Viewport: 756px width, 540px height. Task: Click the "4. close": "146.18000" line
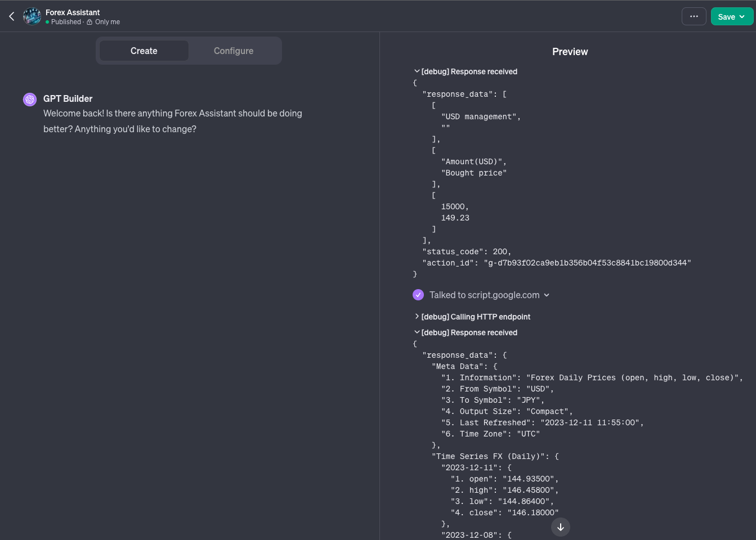point(505,512)
